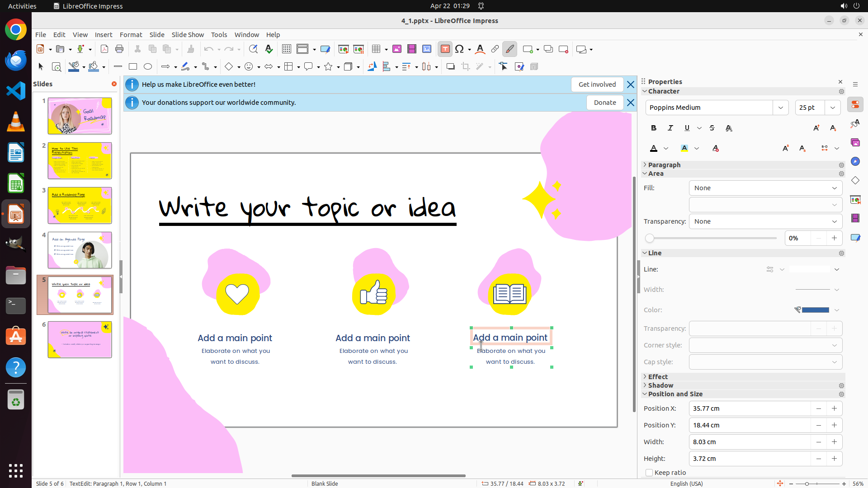
Task: Open the Poppins Medium font name dropdown
Action: pyautogui.click(x=781, y=108)
